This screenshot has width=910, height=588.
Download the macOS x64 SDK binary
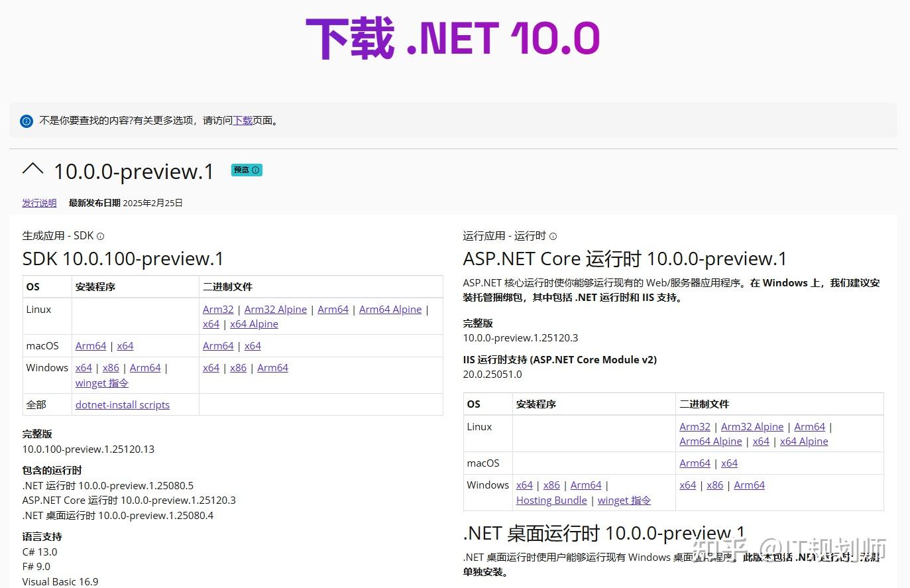[x=253, y=345]
